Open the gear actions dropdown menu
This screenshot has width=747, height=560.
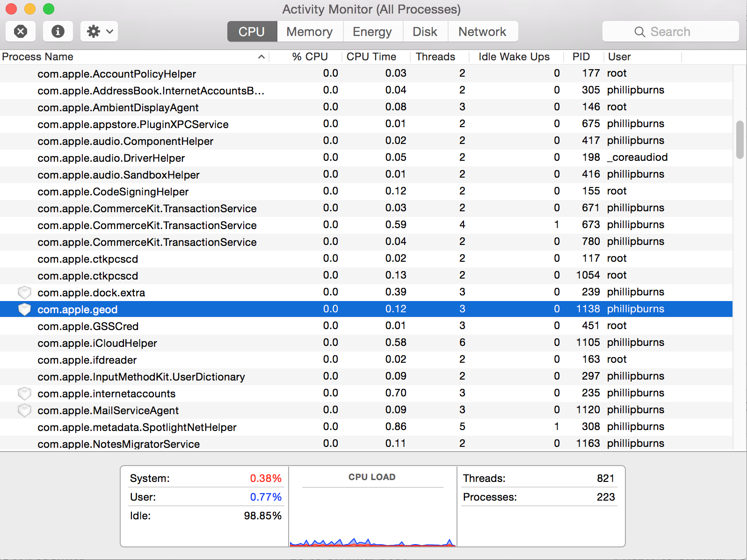(x=99, y=31)
